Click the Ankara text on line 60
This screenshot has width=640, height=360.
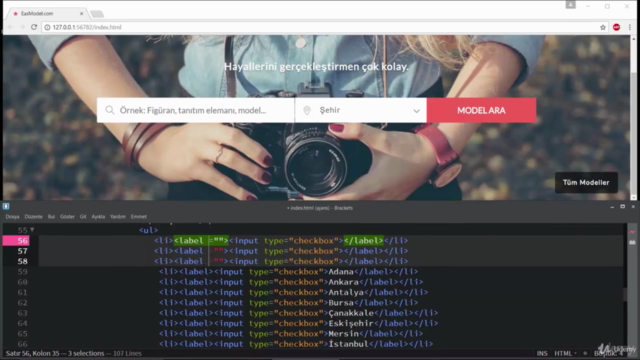(343, 282)
